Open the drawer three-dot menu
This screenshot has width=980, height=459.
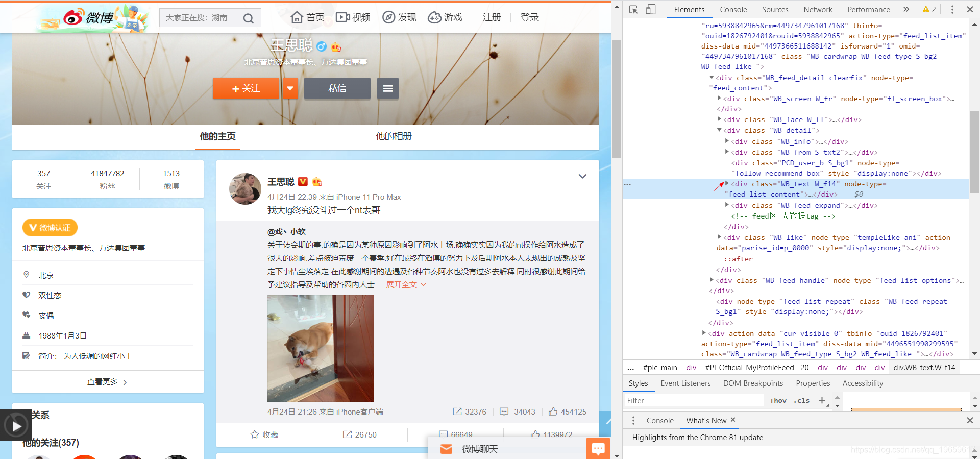click(x=633, y=420)
